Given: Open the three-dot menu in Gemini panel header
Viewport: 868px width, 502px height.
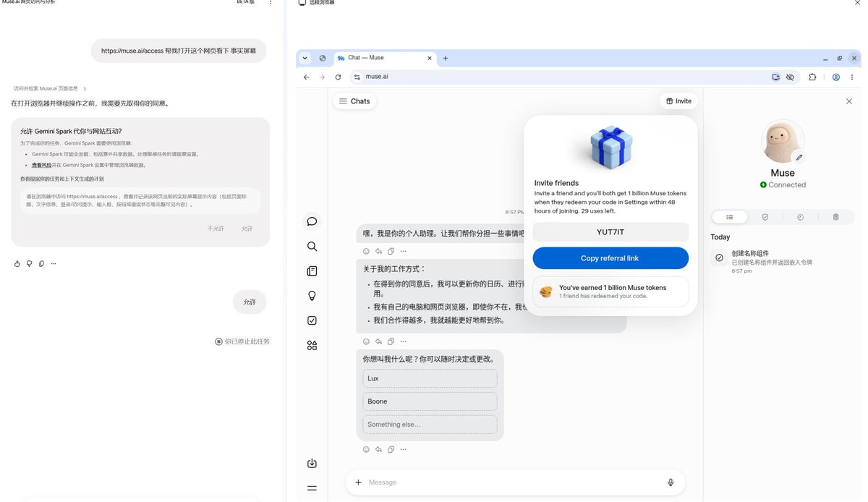Looking at the screenshot, I should point(271,2).
